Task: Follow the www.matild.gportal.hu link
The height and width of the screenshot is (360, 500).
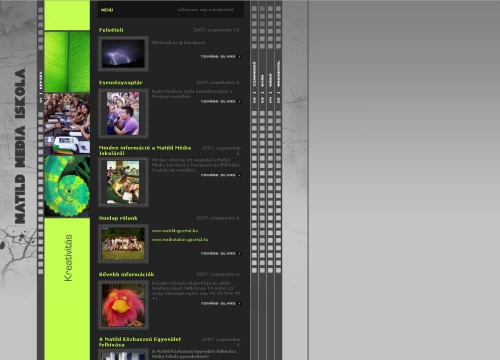Action: tap(175, 231)
